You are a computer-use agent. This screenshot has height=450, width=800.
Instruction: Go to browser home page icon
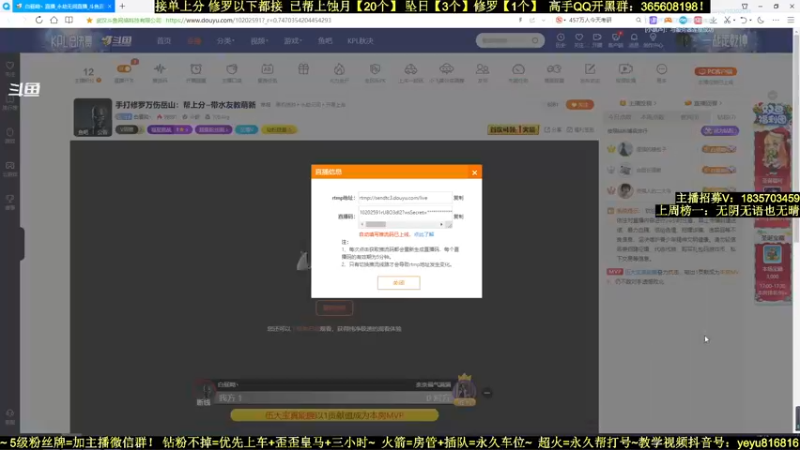coord(54,20)
